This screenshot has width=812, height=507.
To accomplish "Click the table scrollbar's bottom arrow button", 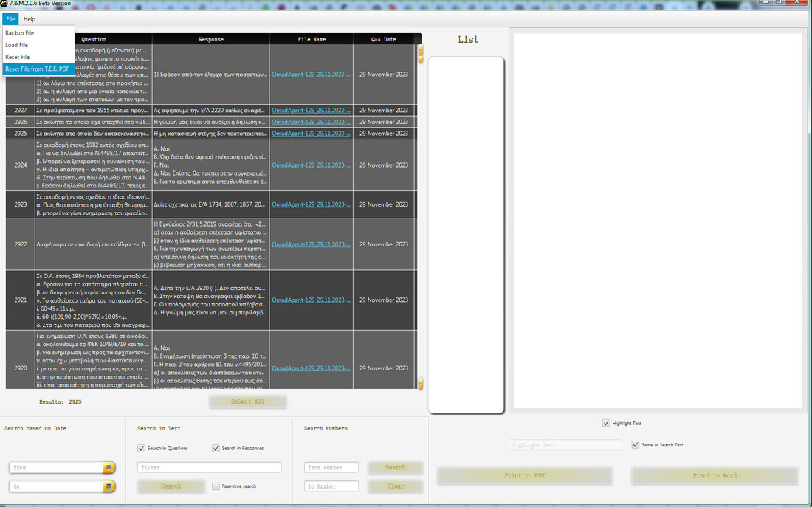I will (421, 384).
